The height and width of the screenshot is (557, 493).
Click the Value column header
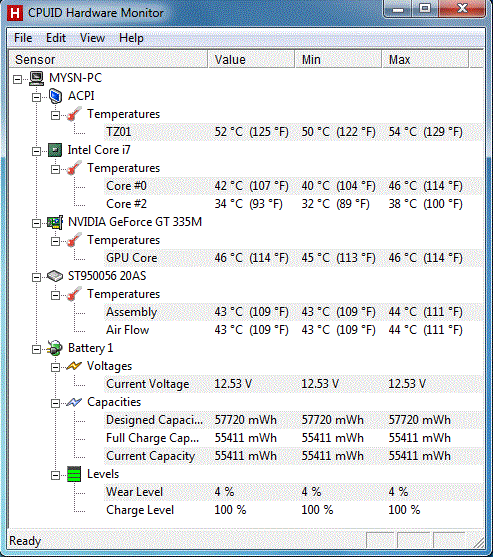[x=251, y=59]
